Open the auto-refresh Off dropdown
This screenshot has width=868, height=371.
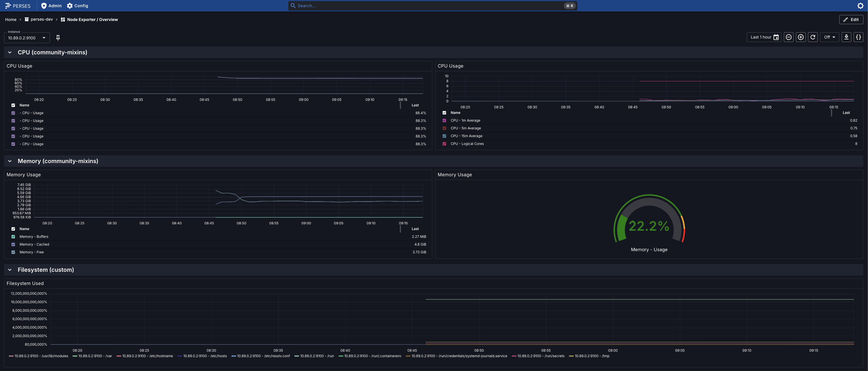pos(829,37)
